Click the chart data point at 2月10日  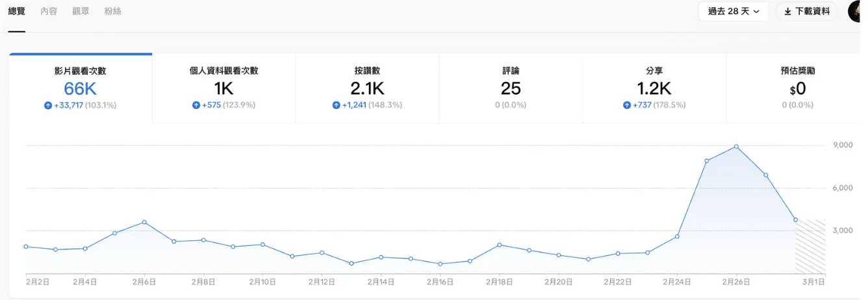262,245
